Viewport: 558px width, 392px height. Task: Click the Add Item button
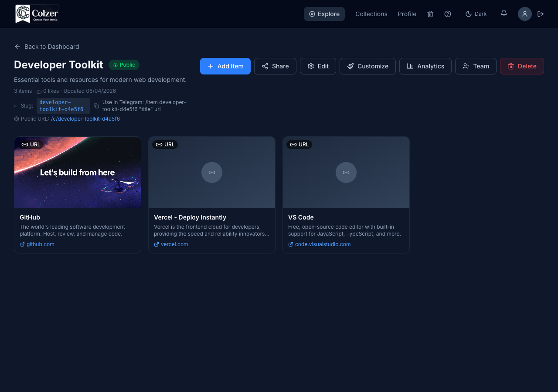point(225,66)
